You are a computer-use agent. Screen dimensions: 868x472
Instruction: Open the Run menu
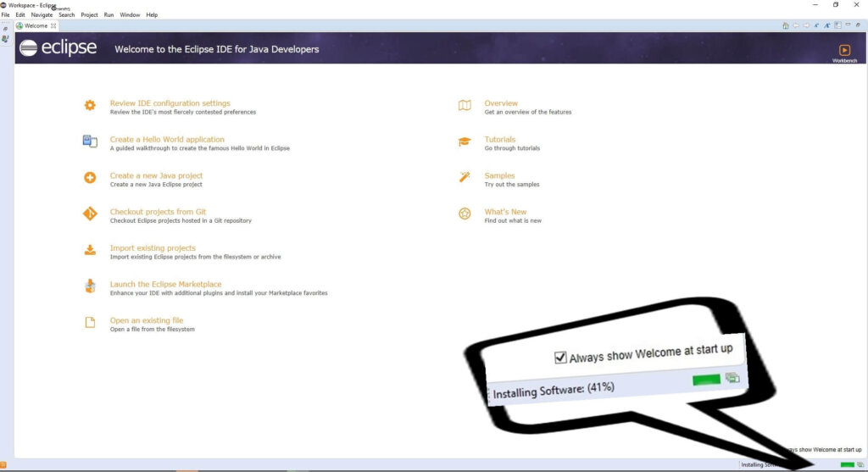[x=108, y=15]
